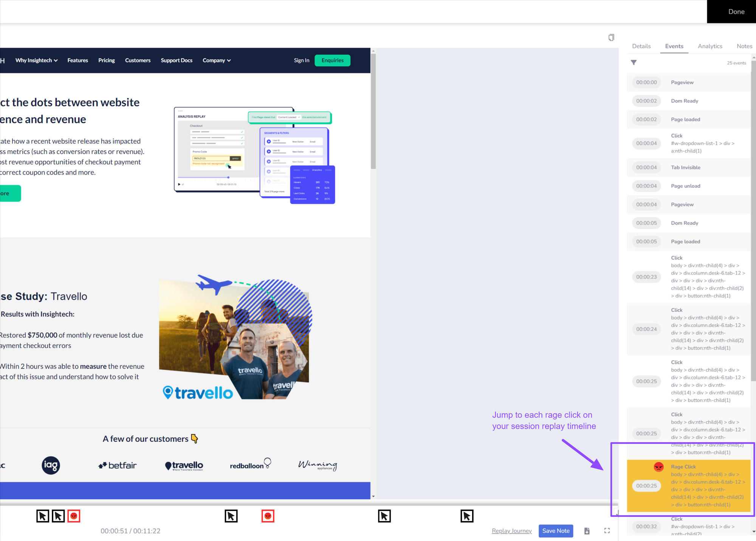This screenshot has width=756, height=541.
Task: Click the Save Note button
Action: pyautogui.click(x=556, y=531)
